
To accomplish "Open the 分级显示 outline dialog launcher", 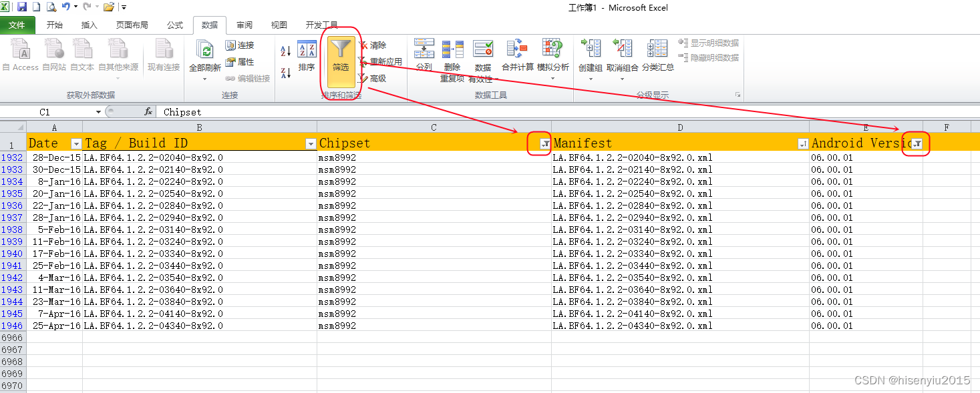I will (738, 95).
